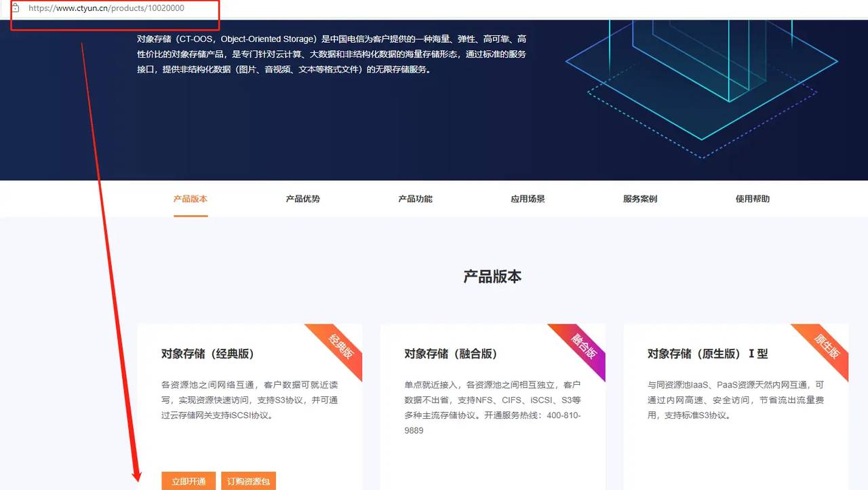The height and width of the screenshot is (490, 868).
Task: Switch to the 产品优势 tab
Action: (302, 198)
